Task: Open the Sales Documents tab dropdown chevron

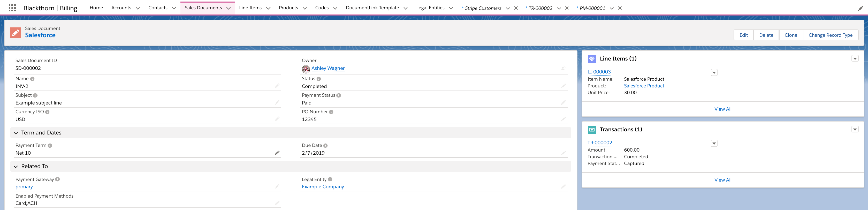Action: (x=229, y=9)
